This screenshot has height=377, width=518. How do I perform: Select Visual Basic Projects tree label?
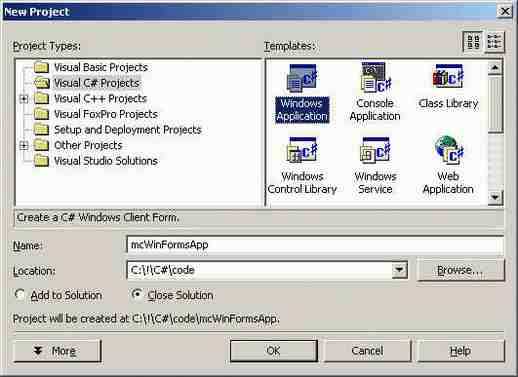click(101, 67)
